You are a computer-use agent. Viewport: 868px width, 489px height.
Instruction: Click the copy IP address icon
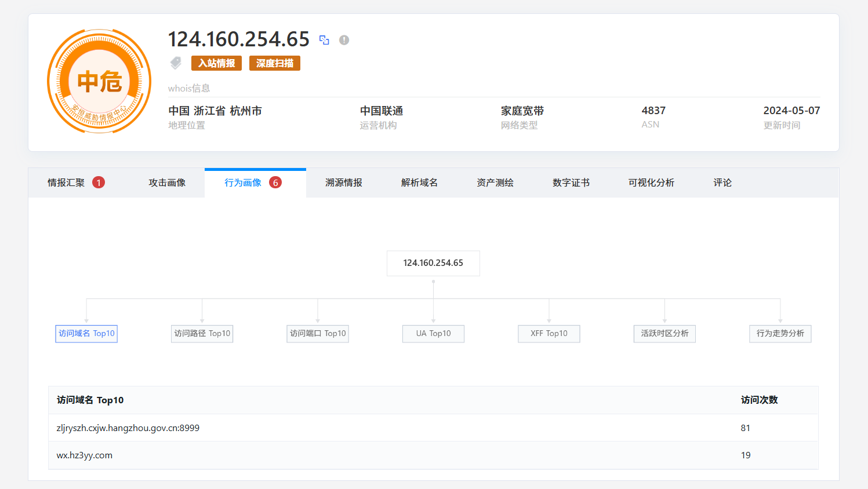tap(324, 40)
